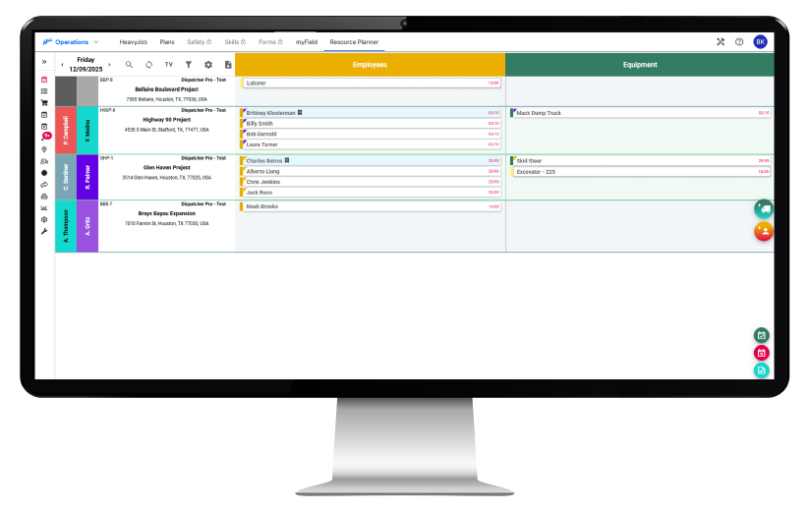Open the Operations module dropdown
The height and width of the screenshot is (513, 812).
click(x=72, y=42)
